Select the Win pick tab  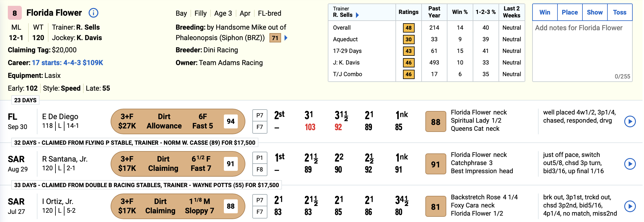pos(545,12)
